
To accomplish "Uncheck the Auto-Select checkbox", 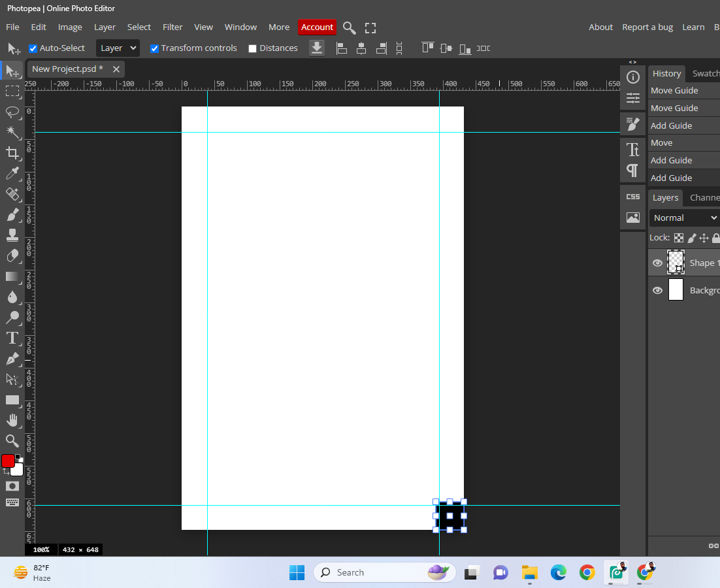I will pyautogui.click(x=33, y=48).
